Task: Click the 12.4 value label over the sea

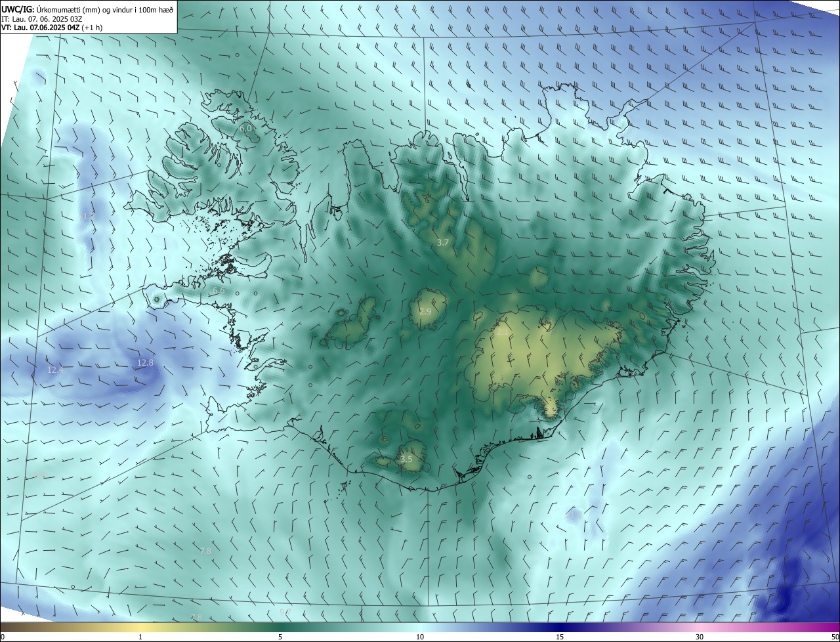Action: coord(55,370)
